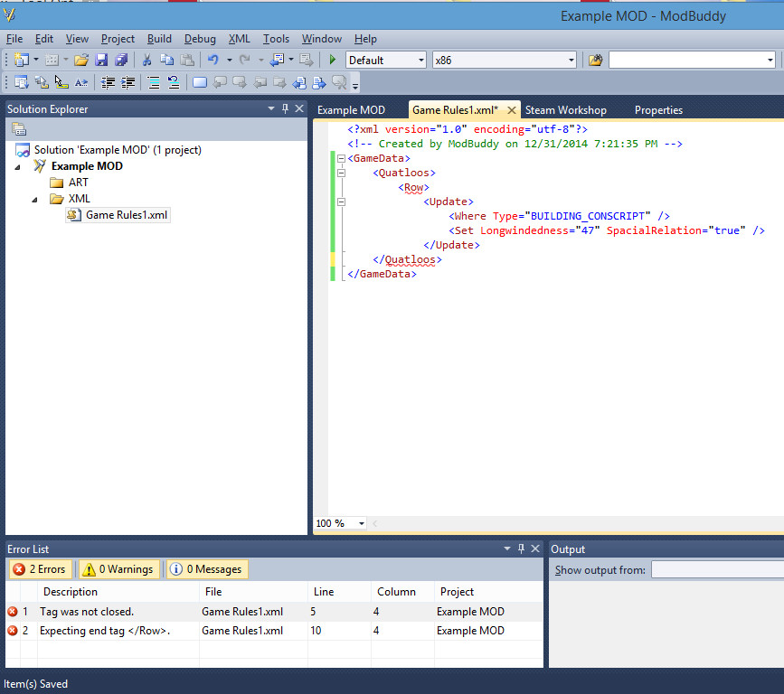
Task: Click the Navigate Backward icon
Action: tap(277, 60)
